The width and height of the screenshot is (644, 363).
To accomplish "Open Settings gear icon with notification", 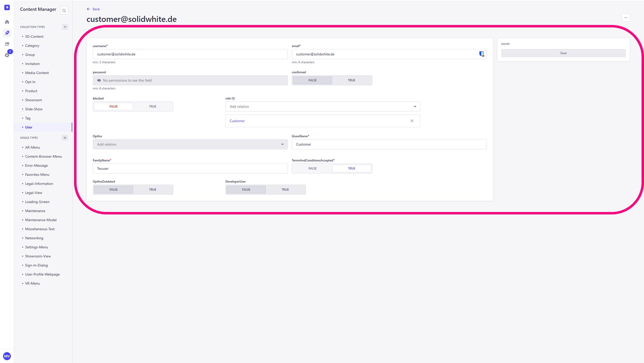I will (7, 55).
